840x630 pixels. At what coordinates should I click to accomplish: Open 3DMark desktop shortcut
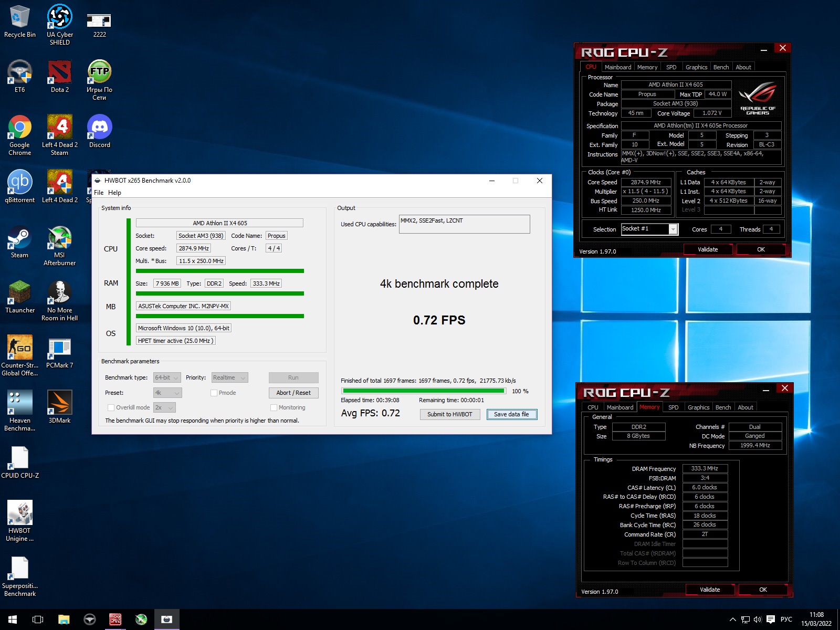(60, 407)
